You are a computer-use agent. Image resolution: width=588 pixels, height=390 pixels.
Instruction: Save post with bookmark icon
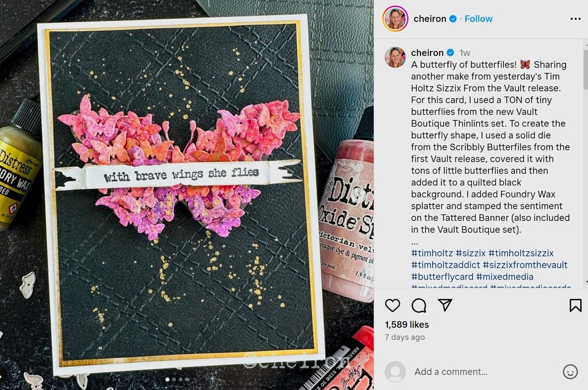[x=575, y=305]
